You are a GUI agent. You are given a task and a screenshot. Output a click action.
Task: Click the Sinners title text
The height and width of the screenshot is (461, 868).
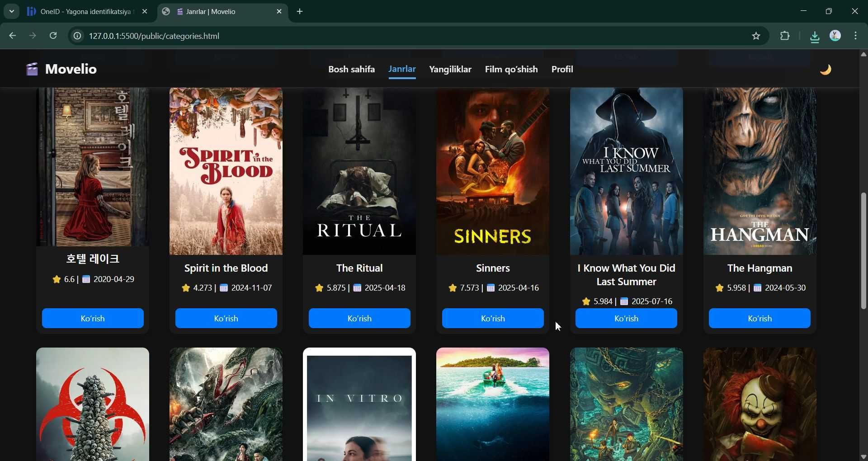point(493,268)
